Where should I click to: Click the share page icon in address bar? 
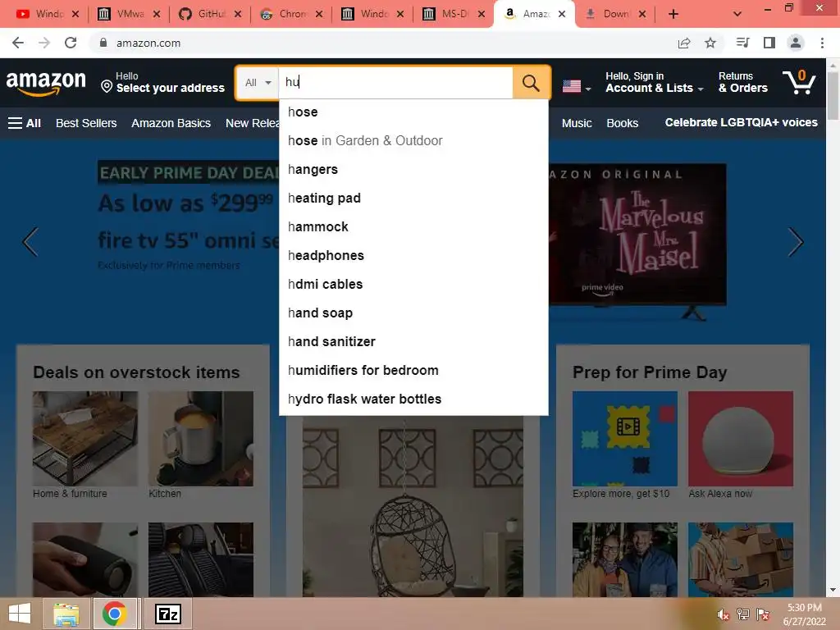pyautogui.click(x=684, y=43)
